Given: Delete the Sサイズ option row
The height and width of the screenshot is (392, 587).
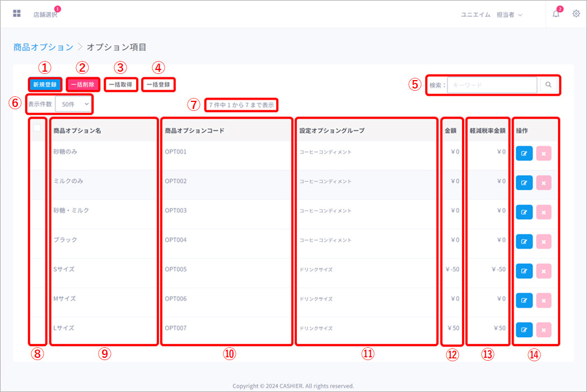Looking at the screenshot, I should (x=543, y=271).
